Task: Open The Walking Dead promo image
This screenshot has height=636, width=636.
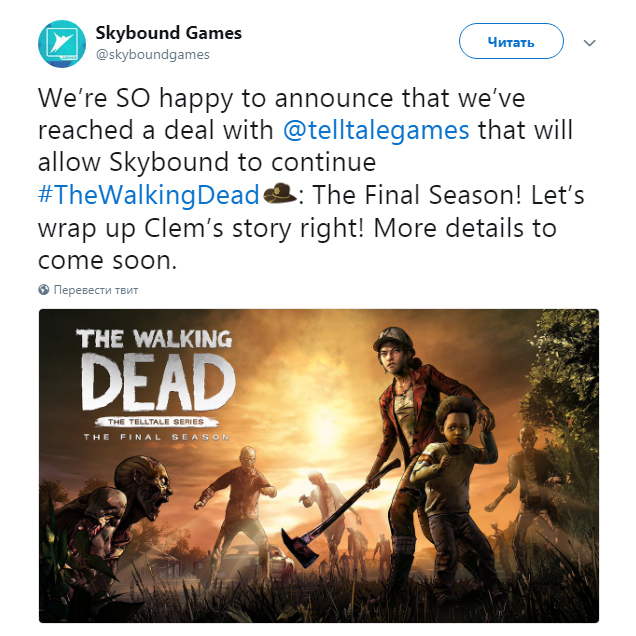Action: point(319,466)
